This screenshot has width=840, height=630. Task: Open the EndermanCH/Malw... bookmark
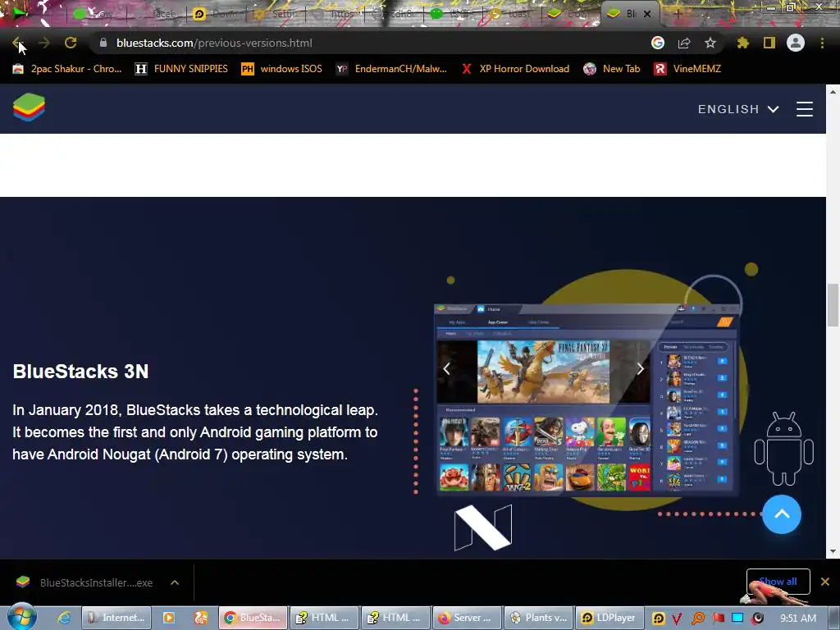coord(391,69)
